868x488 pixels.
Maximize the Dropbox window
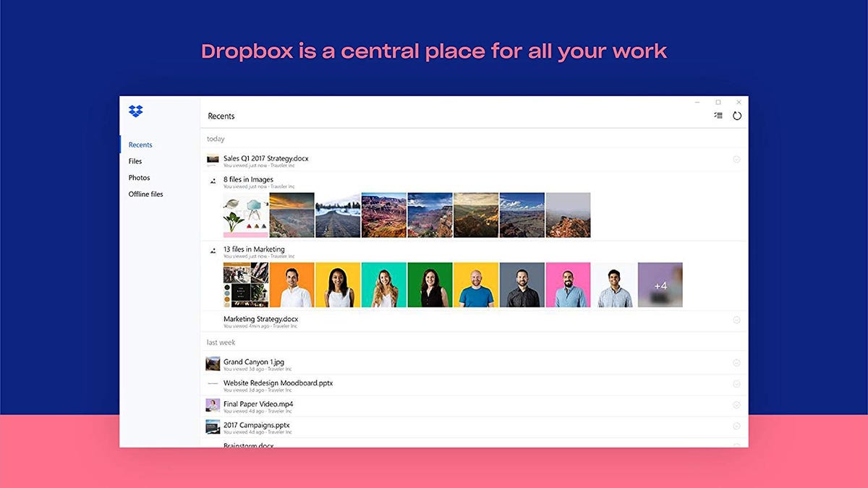click(x=718, y=102)
